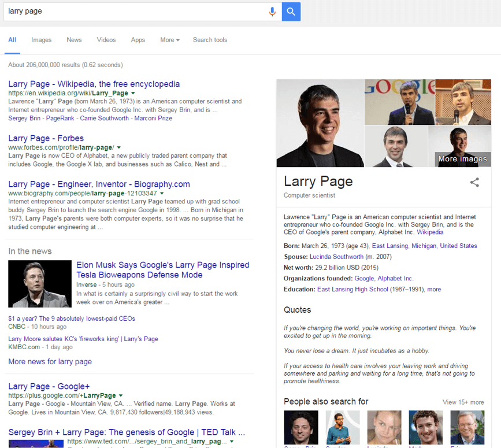Open dropdown arrow next to Forbes URL
The height and width of the screenshot is (448, 501).
point(119,147)
